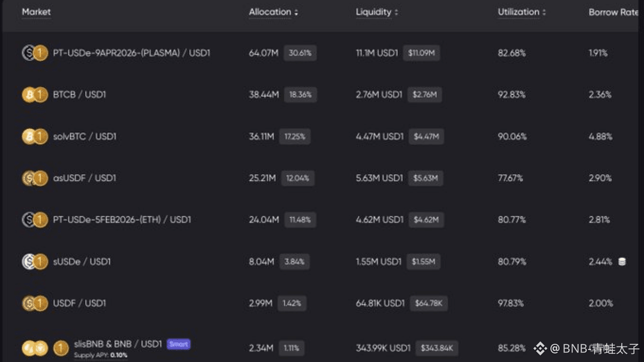Open the solvBTC / USD1 market link
This screenshot has height=362, width=644.
pos(85,136)
